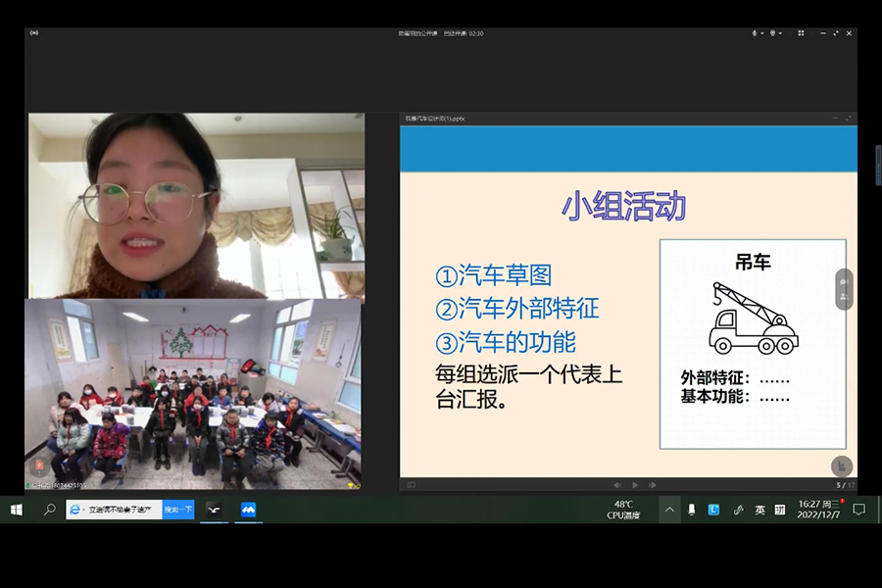Go to the previous slide
The height and width of the screenshot is (588, 882).
coord(616,485)
